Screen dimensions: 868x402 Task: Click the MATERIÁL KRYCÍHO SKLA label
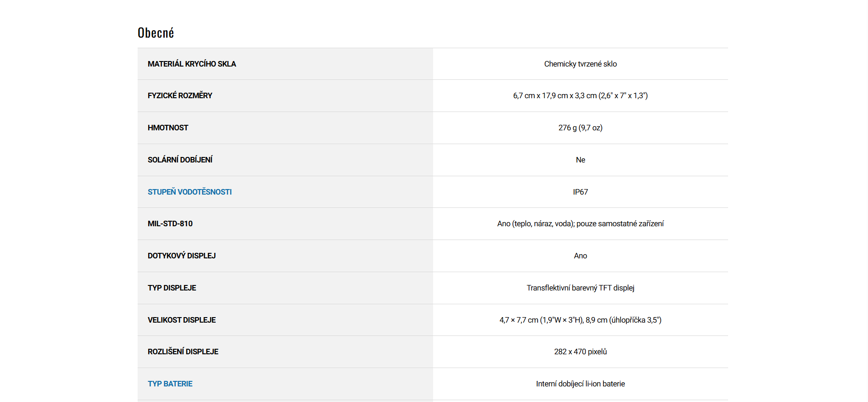click(x=192, y=64)
